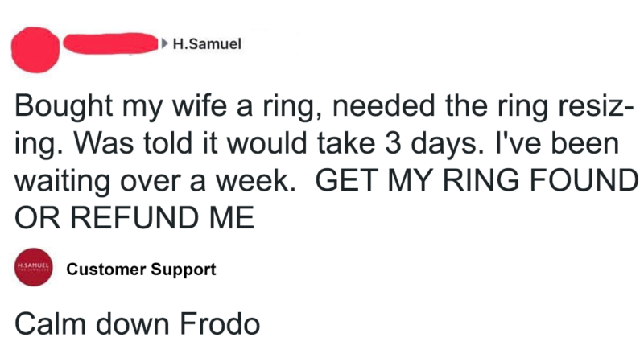Open the Customer Support profile name

point(142,270)
